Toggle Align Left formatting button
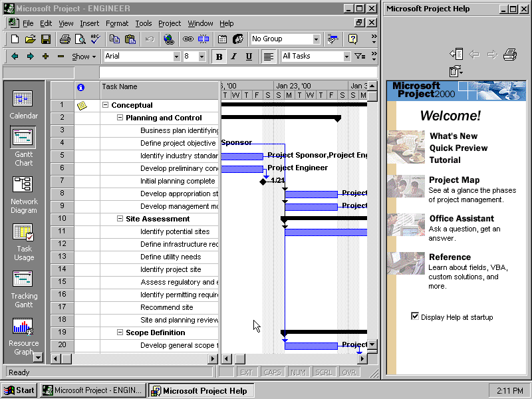532x399 pixels. pos(269,57)
